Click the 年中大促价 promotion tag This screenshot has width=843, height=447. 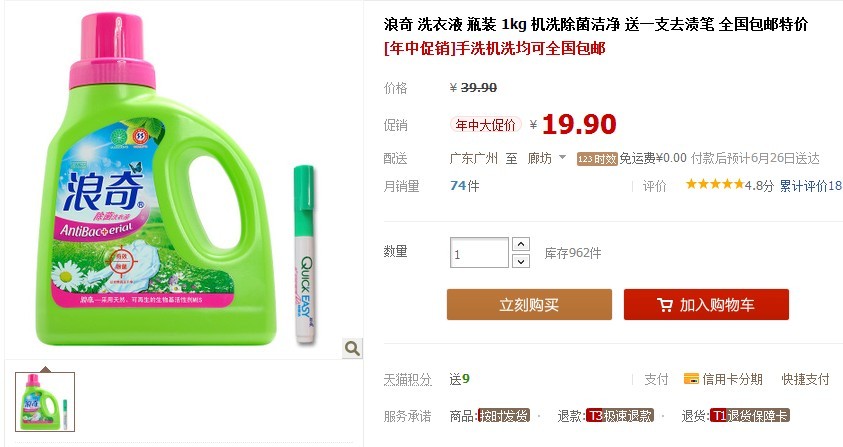click(x=485, y=125)
